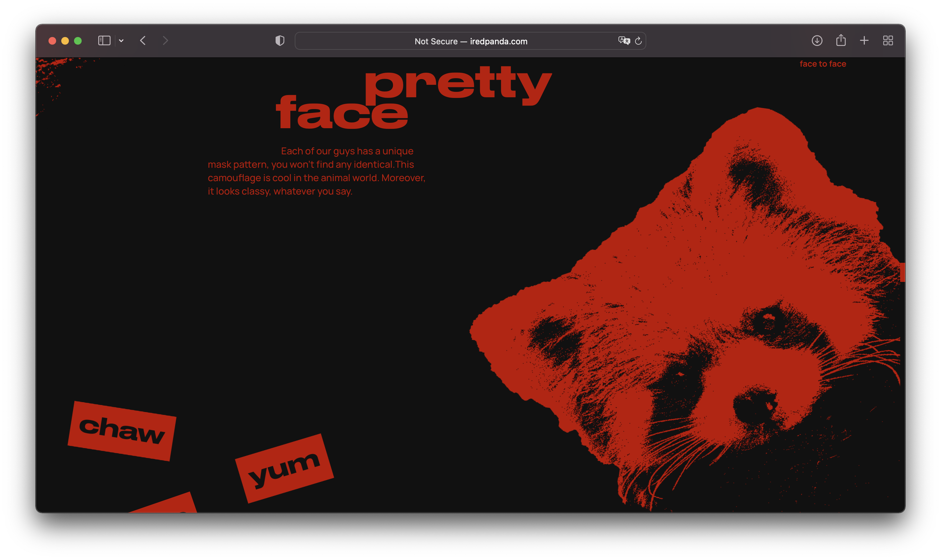This screenshot has width=941, height=560.
Task: Click the green full-screen window button
Action: pos(78,41)
